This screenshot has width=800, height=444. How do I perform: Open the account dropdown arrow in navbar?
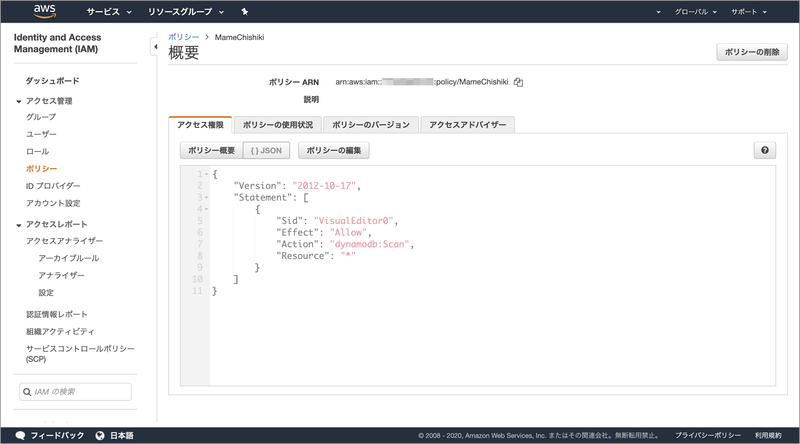point(658,12)
